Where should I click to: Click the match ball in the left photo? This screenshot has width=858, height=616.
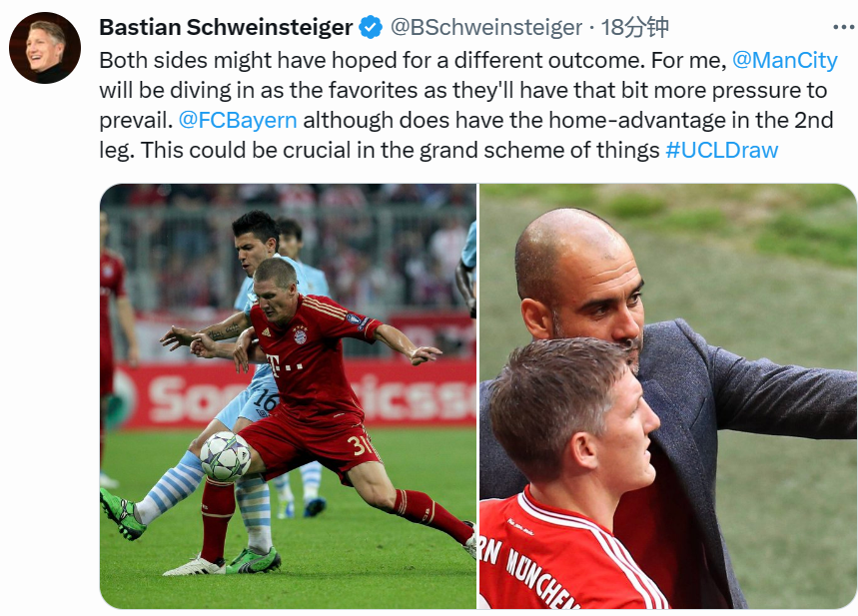pyautogui.click(x=226, y=457)
